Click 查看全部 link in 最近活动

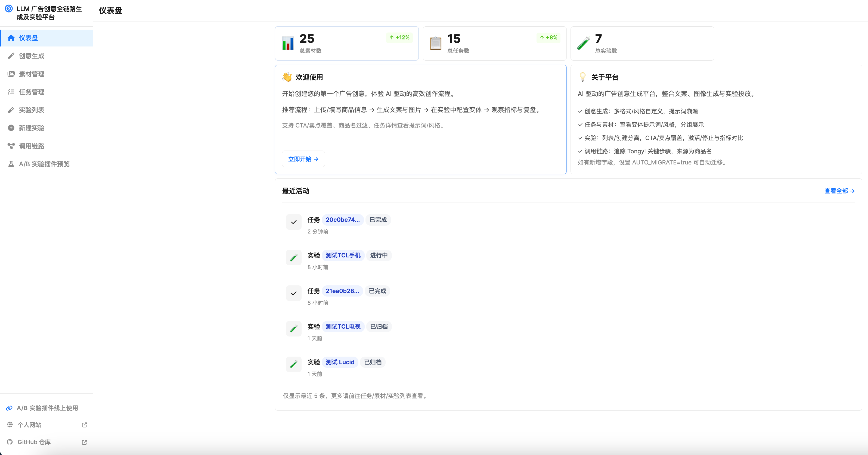click(839, 191)
